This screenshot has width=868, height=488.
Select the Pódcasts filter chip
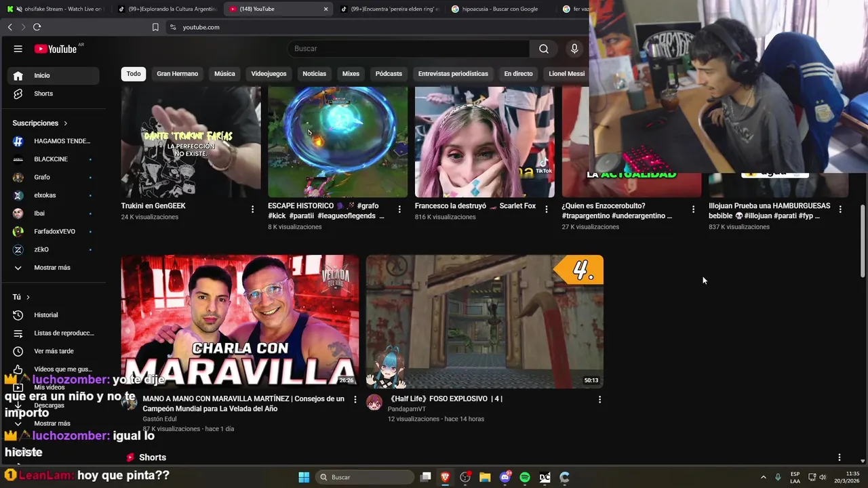pos(389,73)
